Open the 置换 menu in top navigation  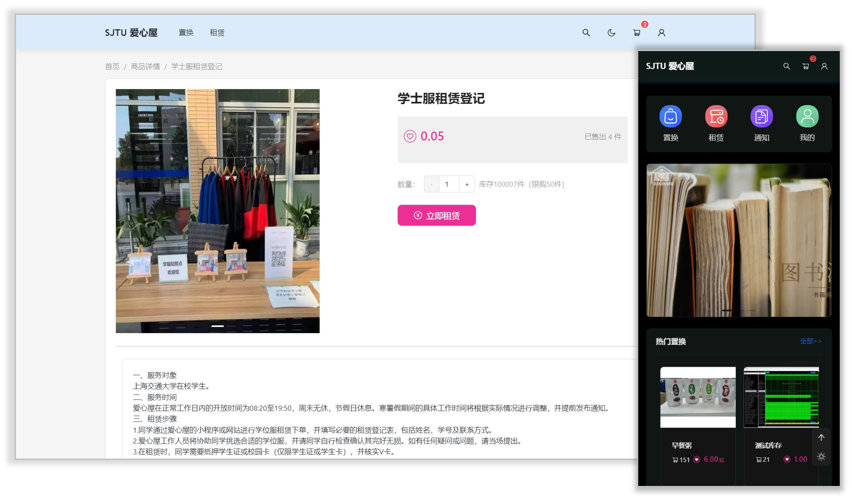tap(186, 33)
